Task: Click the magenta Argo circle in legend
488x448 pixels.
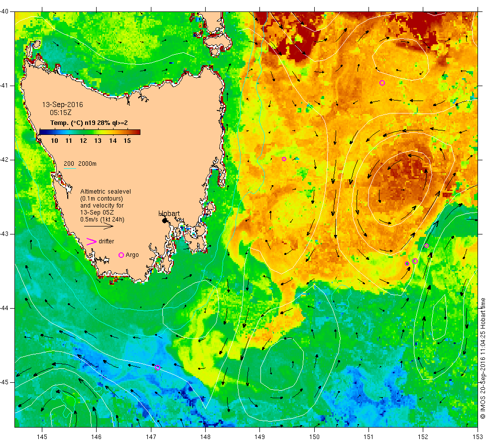Action: click(121, 255)
